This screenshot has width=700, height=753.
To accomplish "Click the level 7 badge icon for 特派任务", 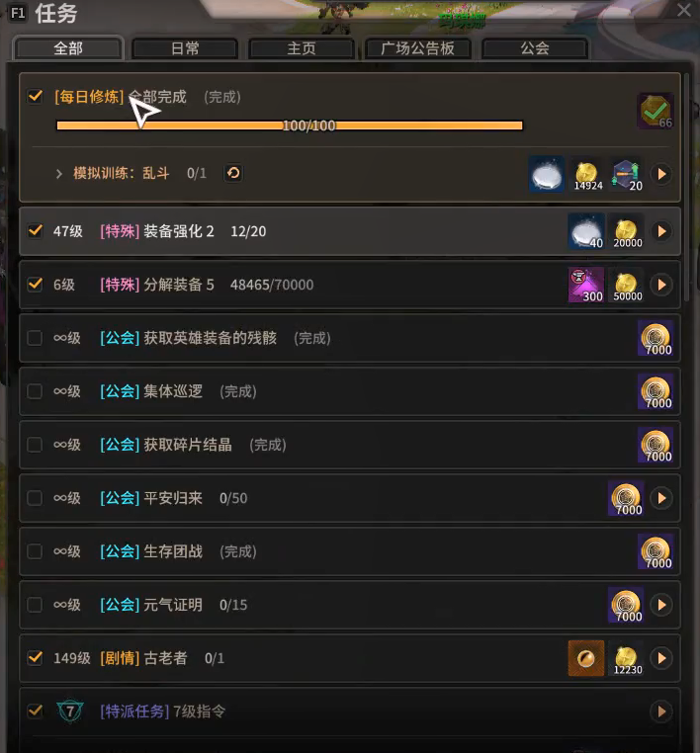I will [70, 711].
